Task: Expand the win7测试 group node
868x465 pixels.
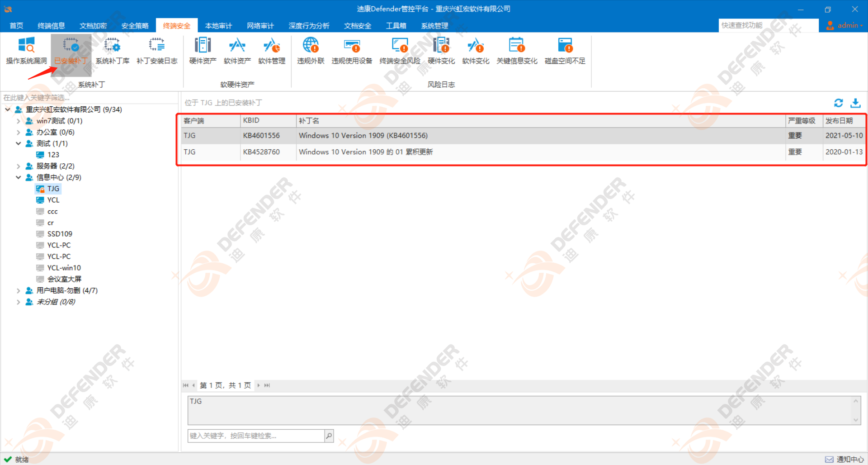Action: click(18, 121)
